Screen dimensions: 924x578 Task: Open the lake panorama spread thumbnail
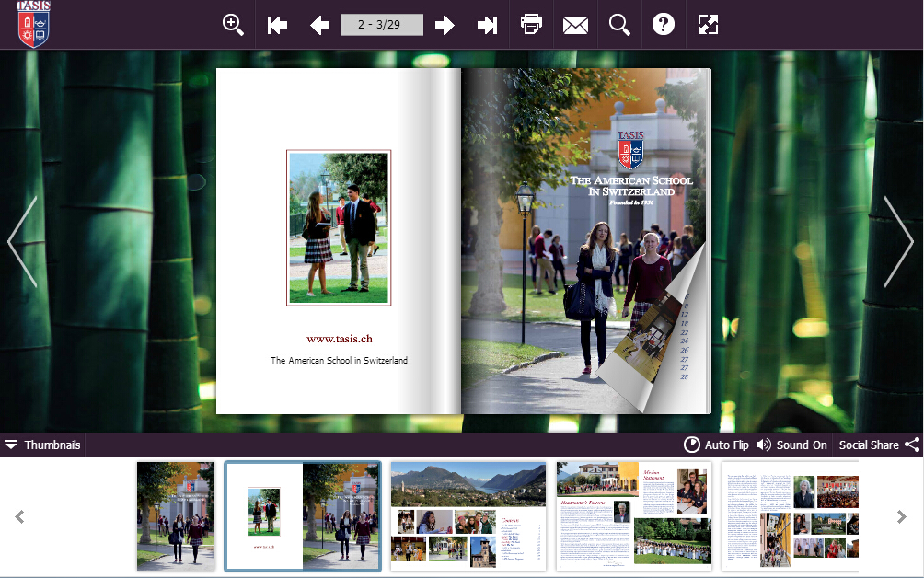[x=468, y=516]
